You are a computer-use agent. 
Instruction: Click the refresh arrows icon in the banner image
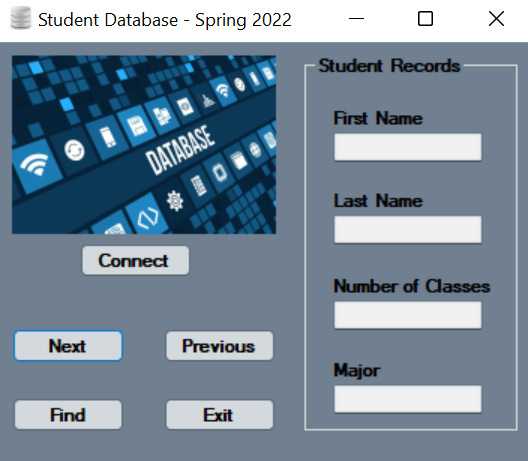74,150
